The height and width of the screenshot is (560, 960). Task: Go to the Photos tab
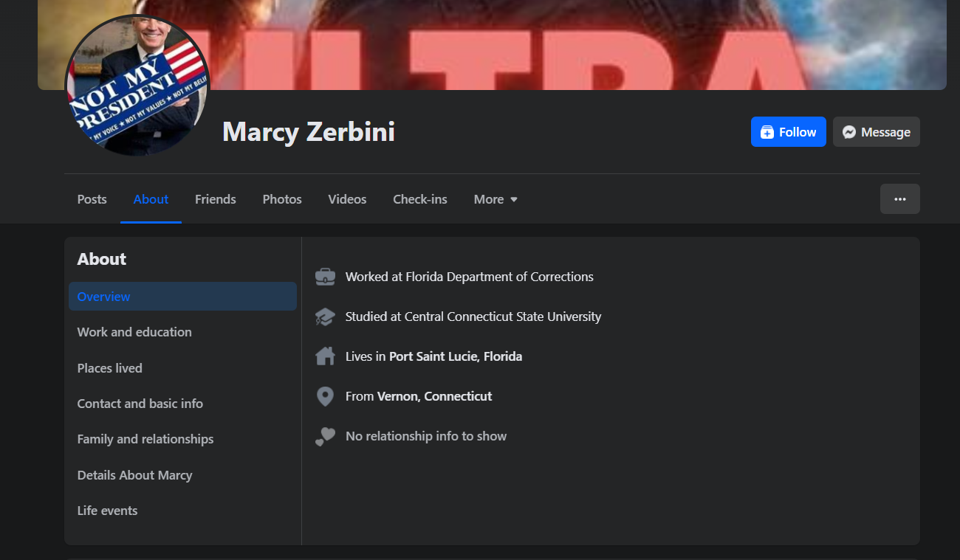point(282,199)
